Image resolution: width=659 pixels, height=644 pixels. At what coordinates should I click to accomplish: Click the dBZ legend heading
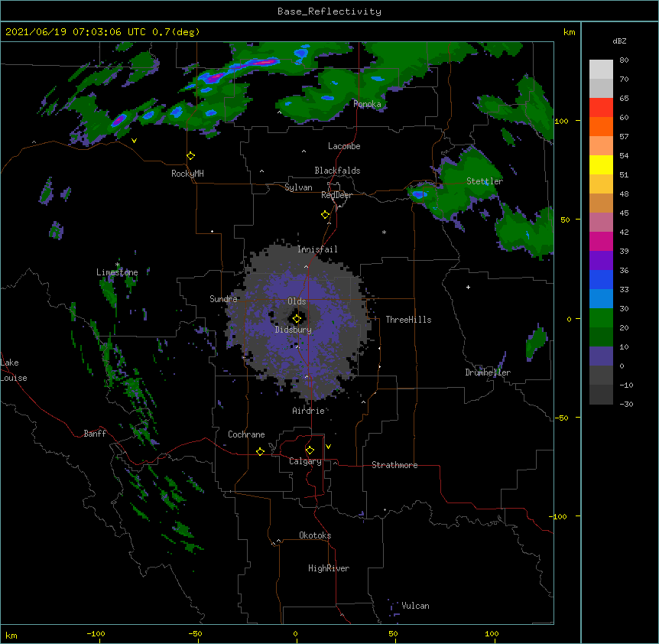(x=619, y=41)
